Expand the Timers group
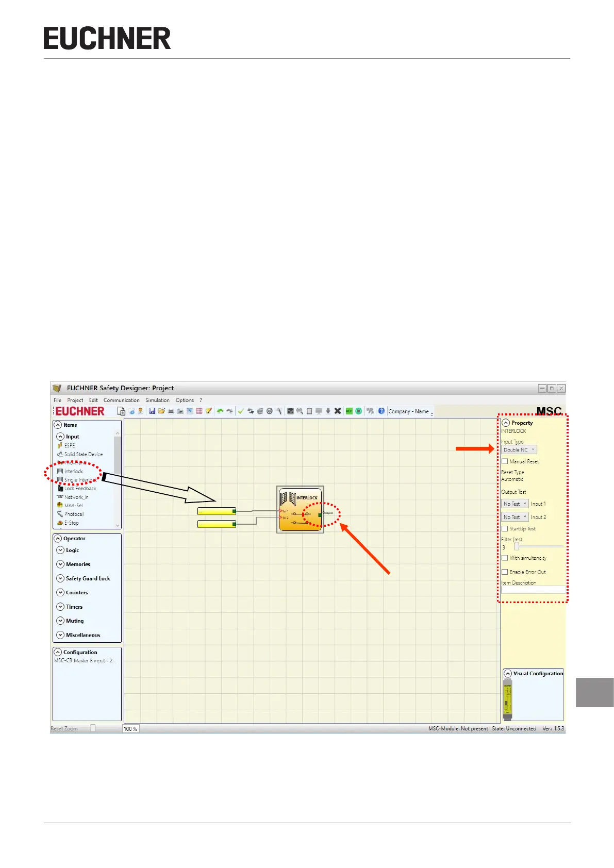The image size is (614, 868). tap(60, 607)
